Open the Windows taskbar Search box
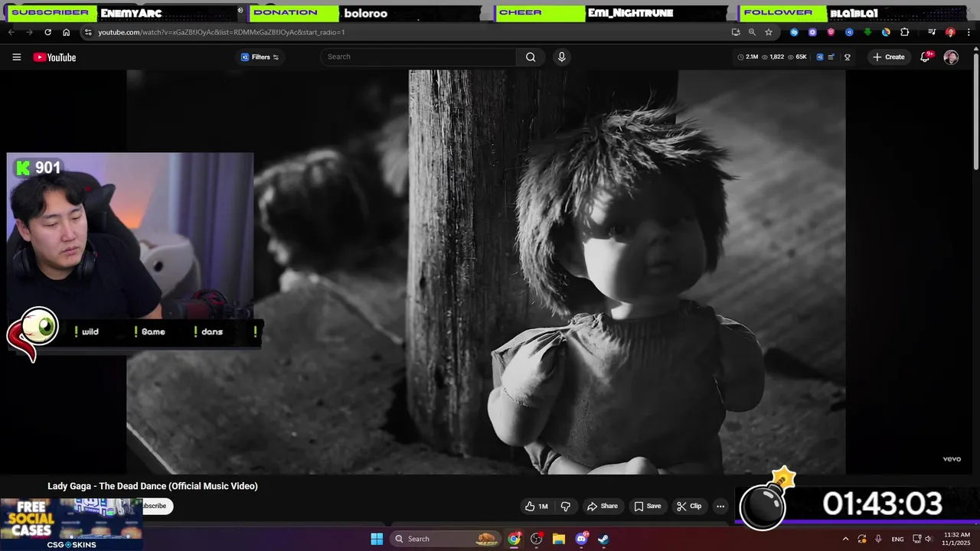The width and height of the screenshot is (980, 551). [446, 539]
